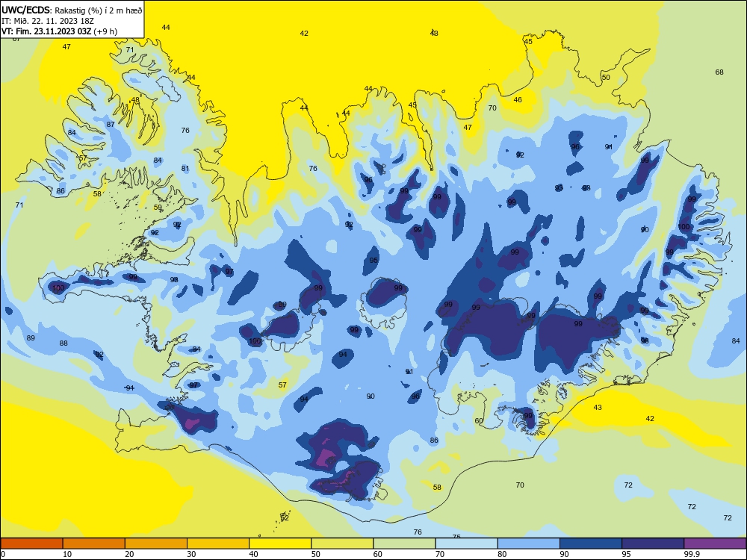The width and height of the screenshot is (747, 560).
Task: Choose the 70–80 pale blue legend swatch
Action: pyautogui.click(x=466, y=544)
